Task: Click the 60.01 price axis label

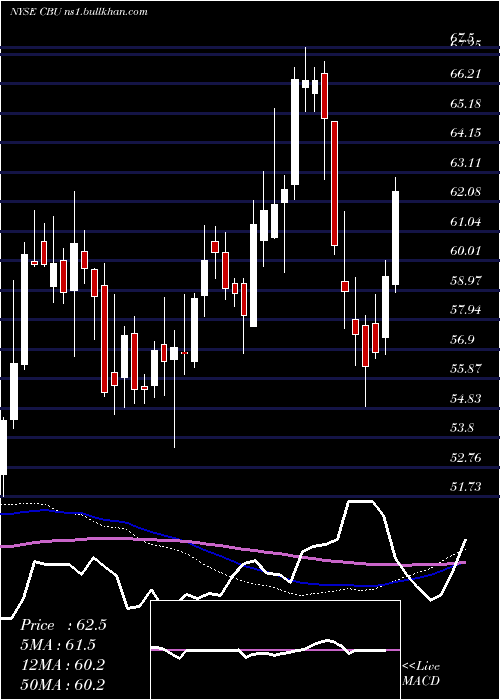Action: click(466, 251)
